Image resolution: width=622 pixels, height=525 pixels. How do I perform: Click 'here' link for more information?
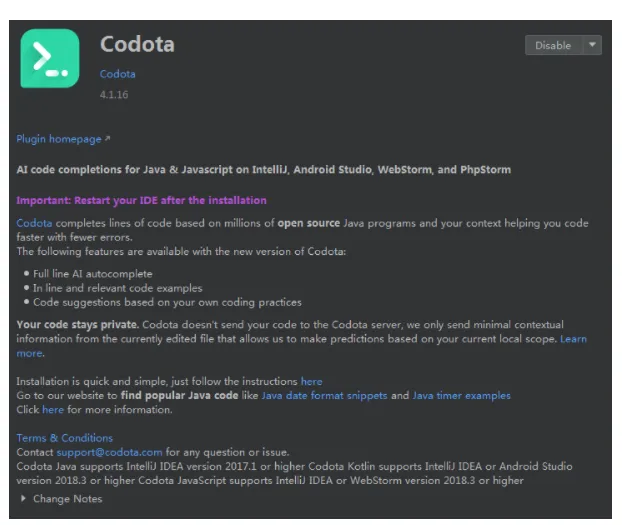(x=52, y=410)
